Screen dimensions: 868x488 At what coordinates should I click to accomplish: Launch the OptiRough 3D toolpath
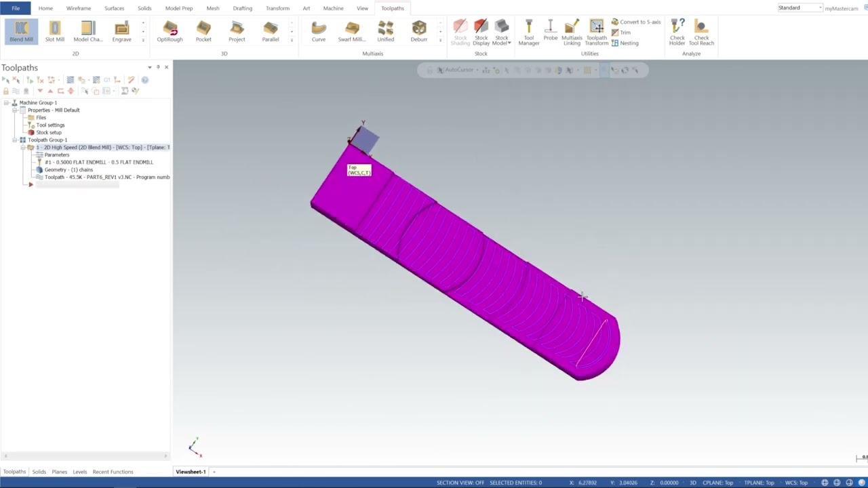tap(170, 31)
